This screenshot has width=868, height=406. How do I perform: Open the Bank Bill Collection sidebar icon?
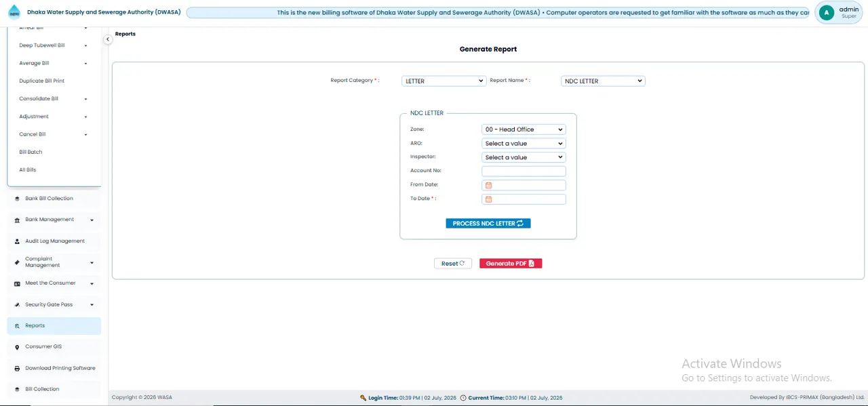[17, 199]
